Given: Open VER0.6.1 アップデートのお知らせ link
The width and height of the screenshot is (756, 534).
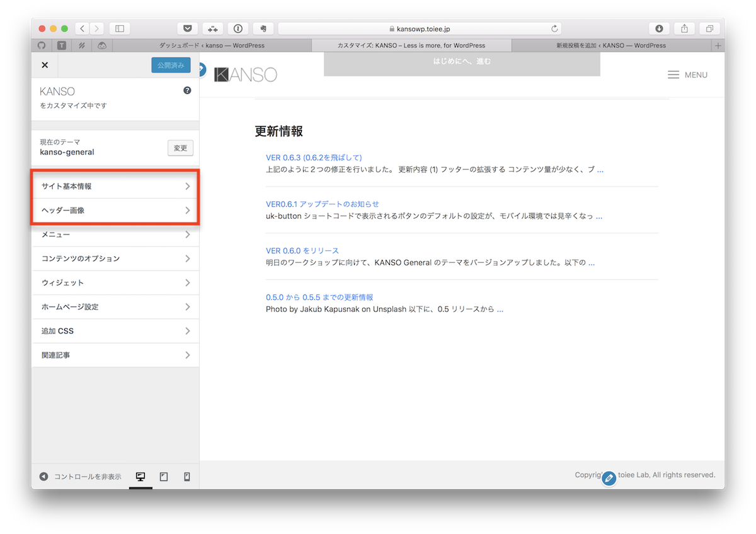Looking at the screenshot, I should pos(323,204).
